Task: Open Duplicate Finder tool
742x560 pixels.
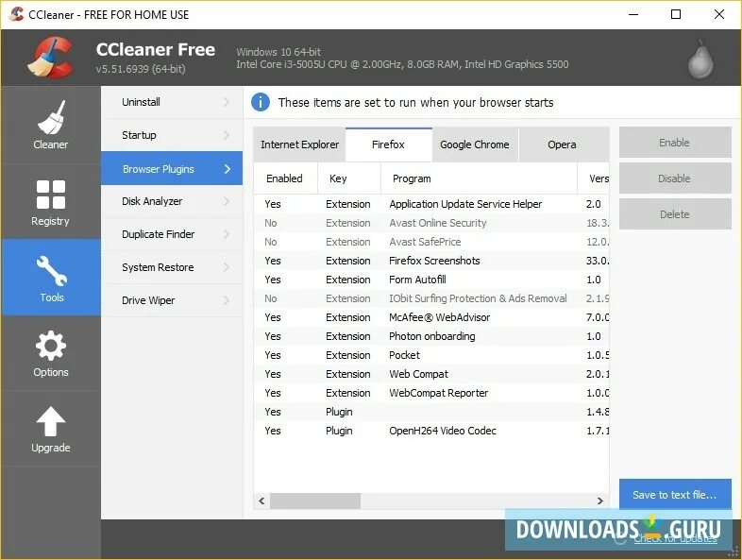Action: click(172, 234)
